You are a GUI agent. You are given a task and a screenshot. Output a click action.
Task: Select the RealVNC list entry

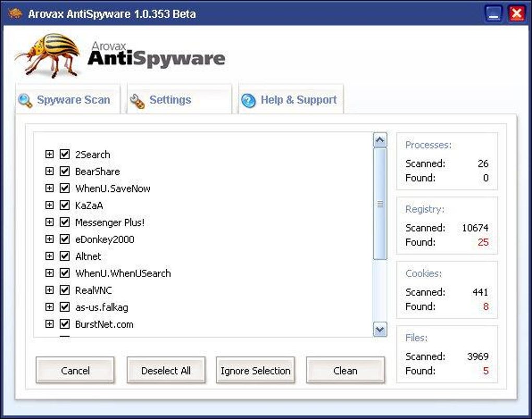(93, 290)
